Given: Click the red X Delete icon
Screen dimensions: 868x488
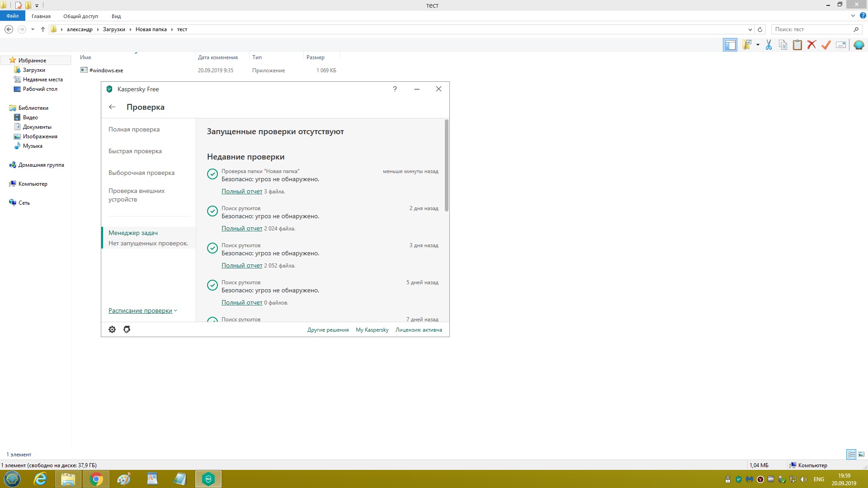Looking at the screenshot, I should 812,45.
